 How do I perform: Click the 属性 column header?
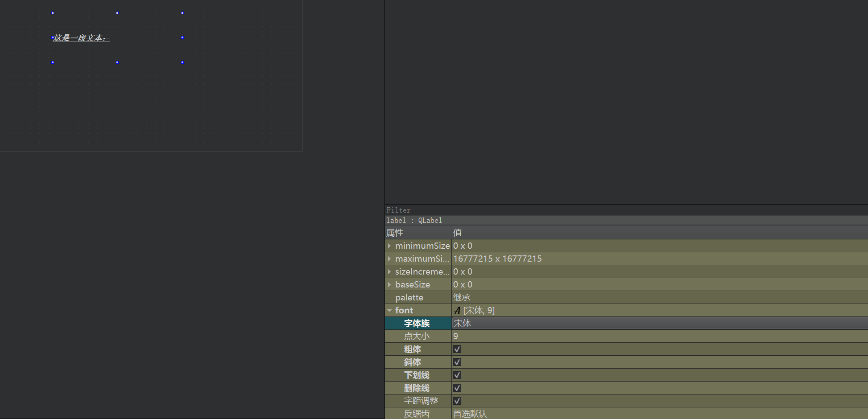click(418, 233)
